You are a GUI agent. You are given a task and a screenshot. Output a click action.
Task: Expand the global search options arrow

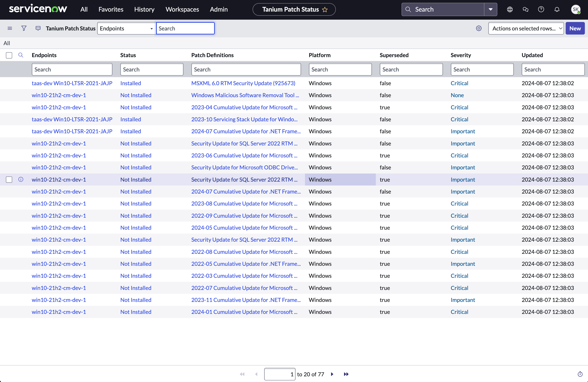click(490, 9)
